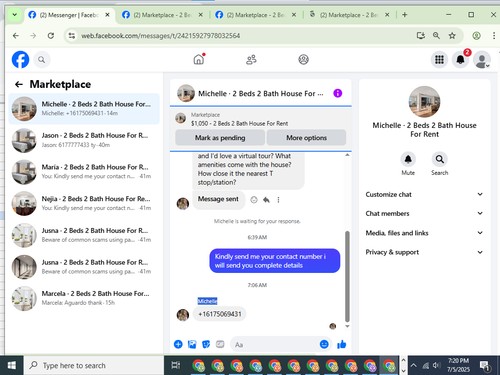Send a thumbs up like

click(342, 344)
